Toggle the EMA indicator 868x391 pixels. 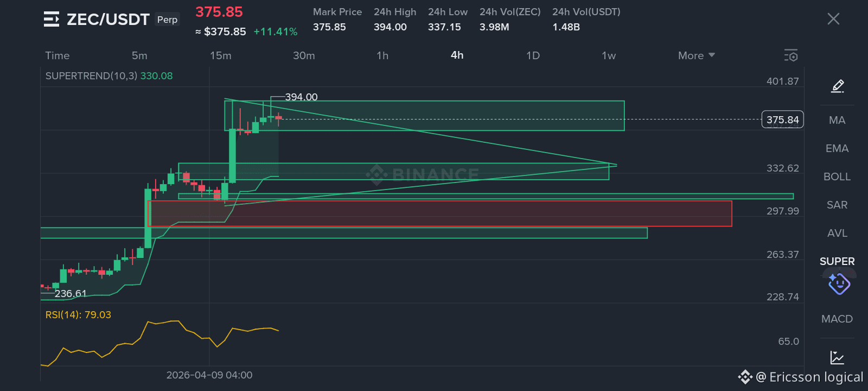point(837,148)
